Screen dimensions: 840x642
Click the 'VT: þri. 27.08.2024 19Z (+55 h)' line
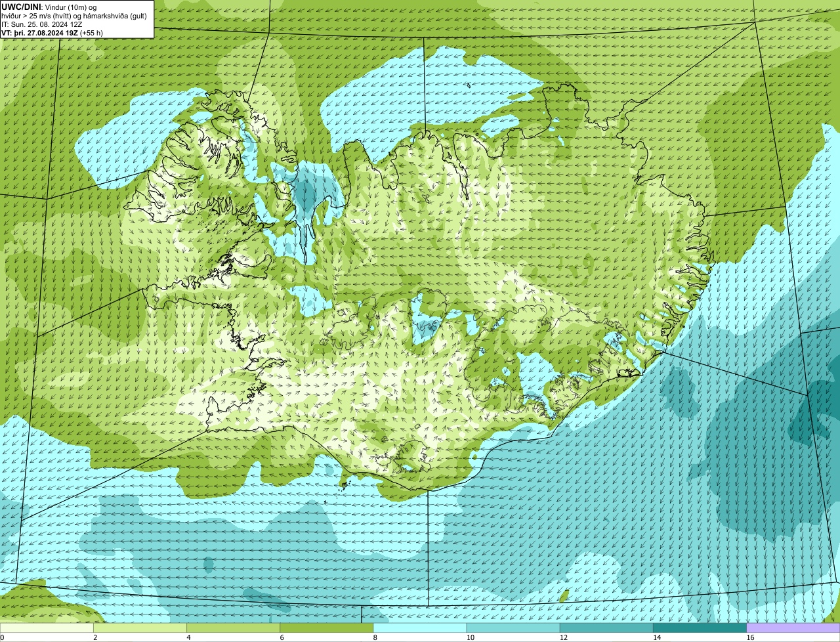pyautogui.click(x=52, y=33)
